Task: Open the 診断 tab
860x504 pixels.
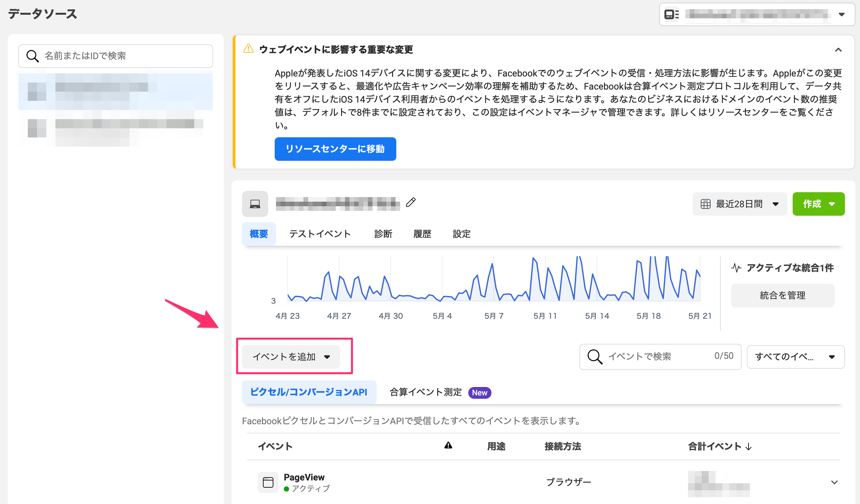Action: point(383,234)
